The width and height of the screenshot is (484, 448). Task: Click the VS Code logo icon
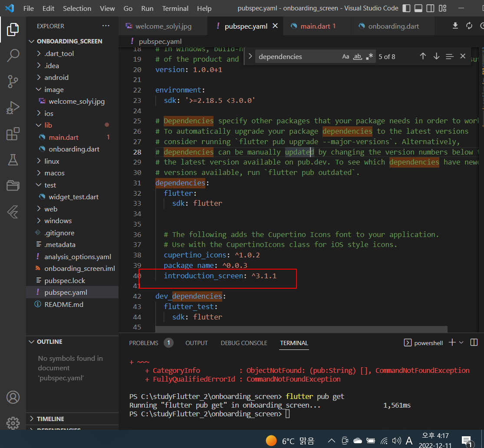pos(10,8)
